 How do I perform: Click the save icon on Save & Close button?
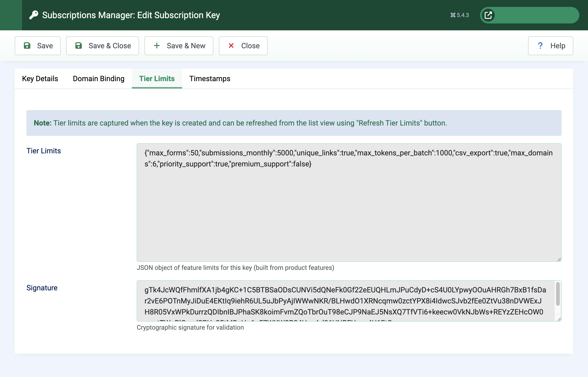[x=79, y=46]
